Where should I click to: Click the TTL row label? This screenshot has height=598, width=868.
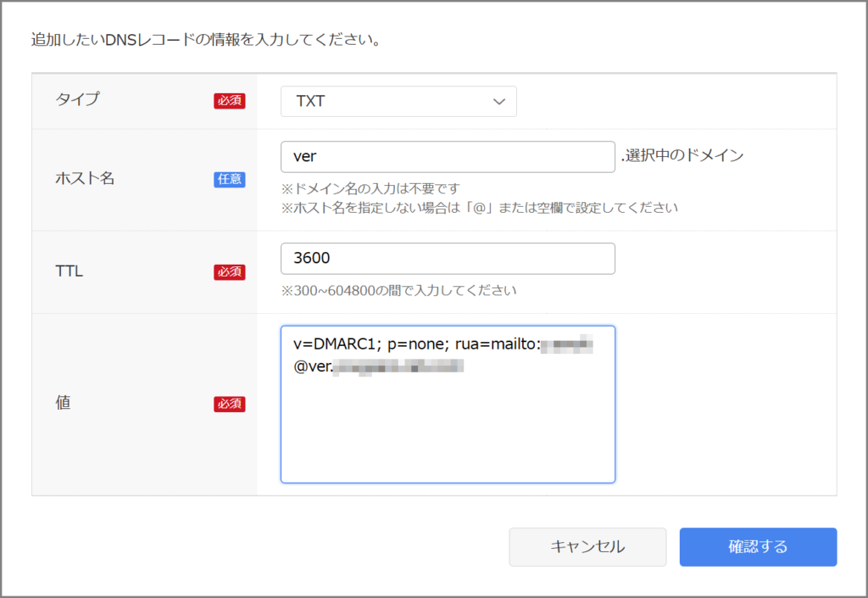[69, 271]
